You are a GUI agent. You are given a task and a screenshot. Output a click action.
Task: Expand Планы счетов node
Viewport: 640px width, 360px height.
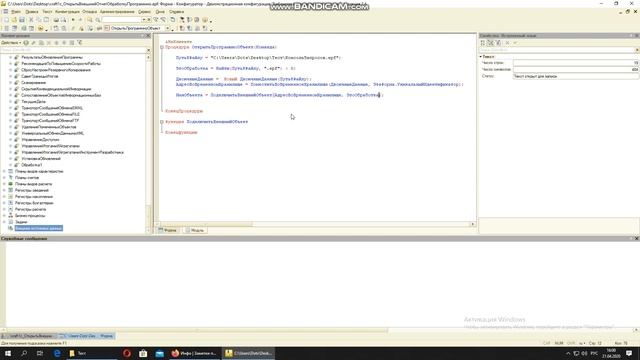tap(4, 178)
